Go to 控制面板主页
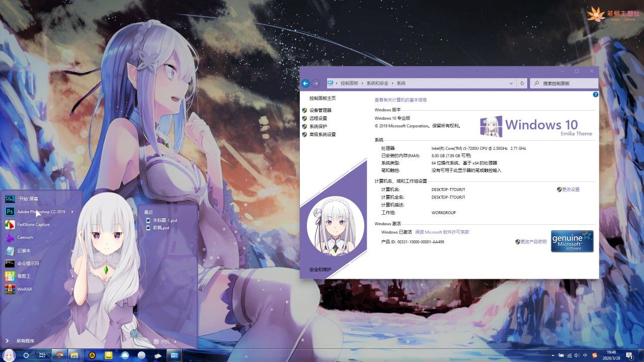This screenshot has height=362, width=644. click(323, 98)
